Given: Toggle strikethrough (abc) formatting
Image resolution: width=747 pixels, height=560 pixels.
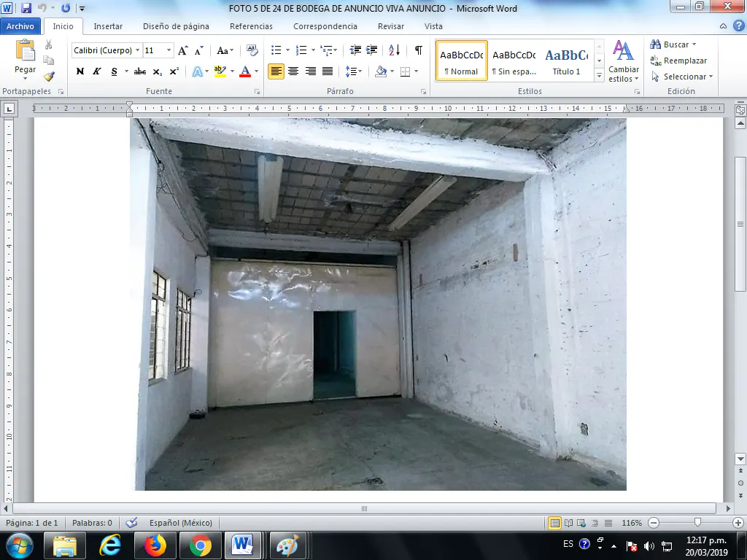Looking at the screenshot, I should point(140,71).
